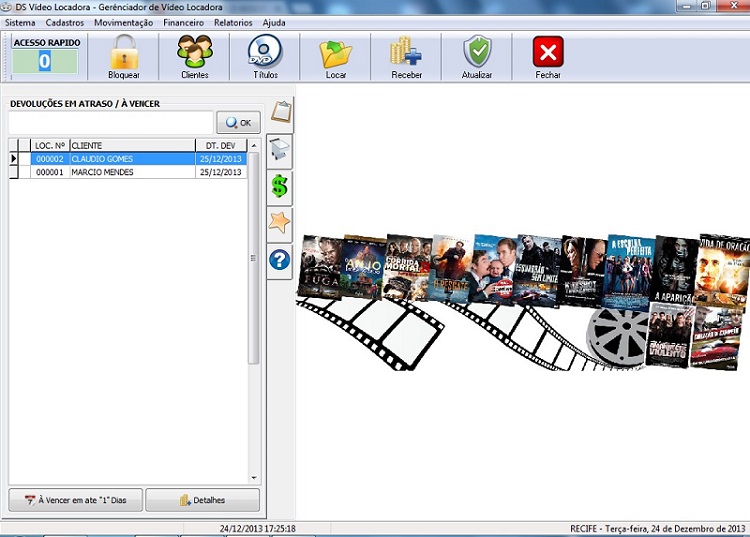Close the DS Video Locadora window
The width and height of the screenshot is (750, 537).
point(734,6)
